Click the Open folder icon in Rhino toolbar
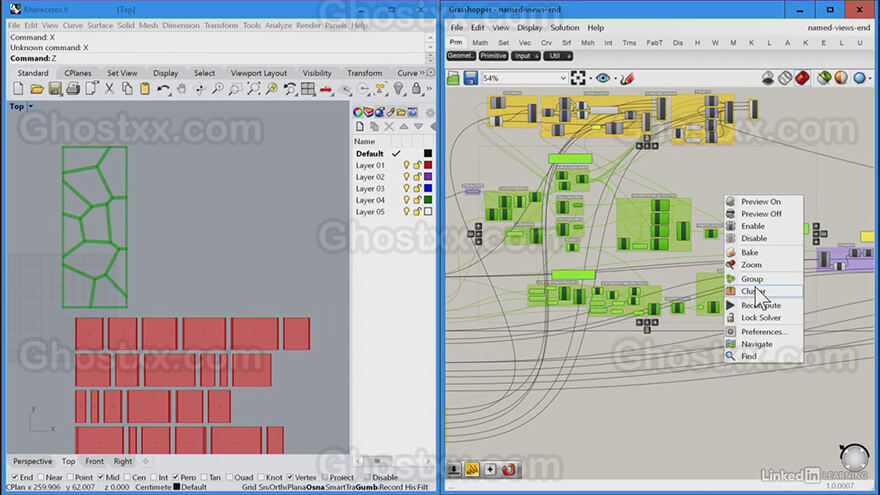This screenshot has height=495, width=880. [36, 89]
